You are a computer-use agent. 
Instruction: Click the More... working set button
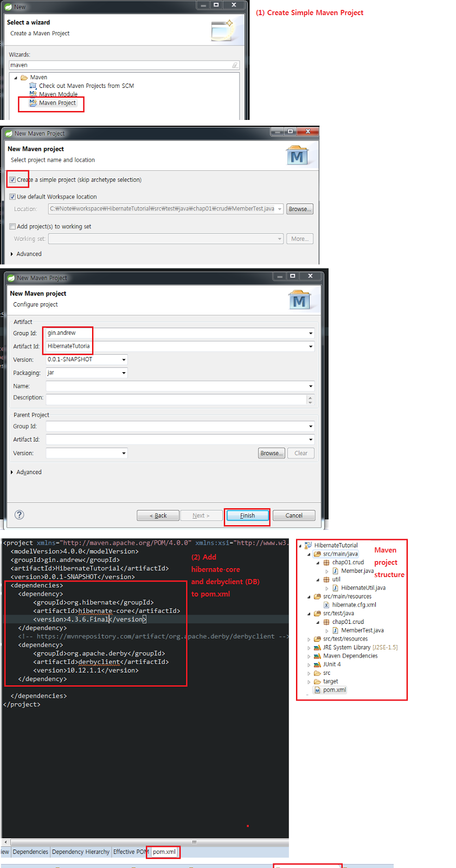click(x=300, y=239)
